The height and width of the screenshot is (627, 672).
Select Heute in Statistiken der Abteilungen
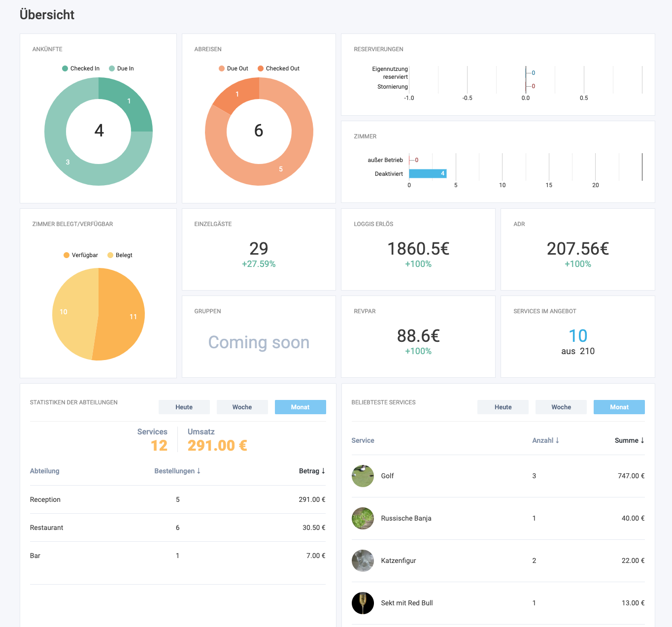[x=184, y=407]
